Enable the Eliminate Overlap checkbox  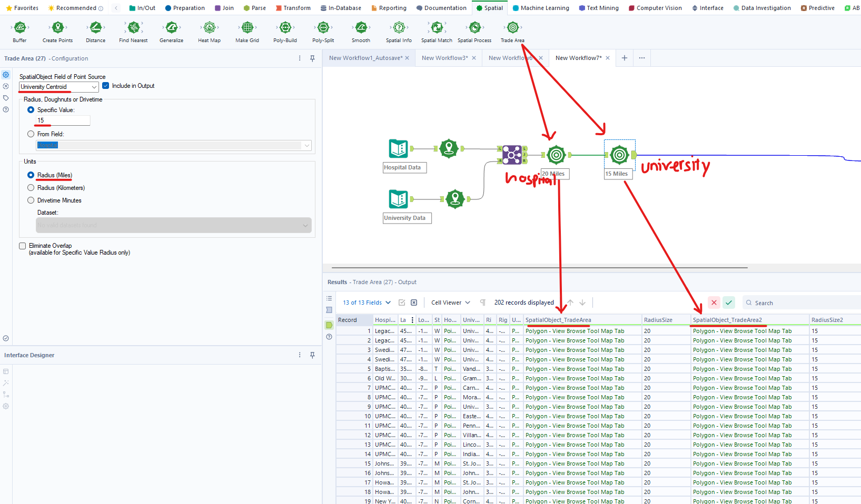click(23, 246)
